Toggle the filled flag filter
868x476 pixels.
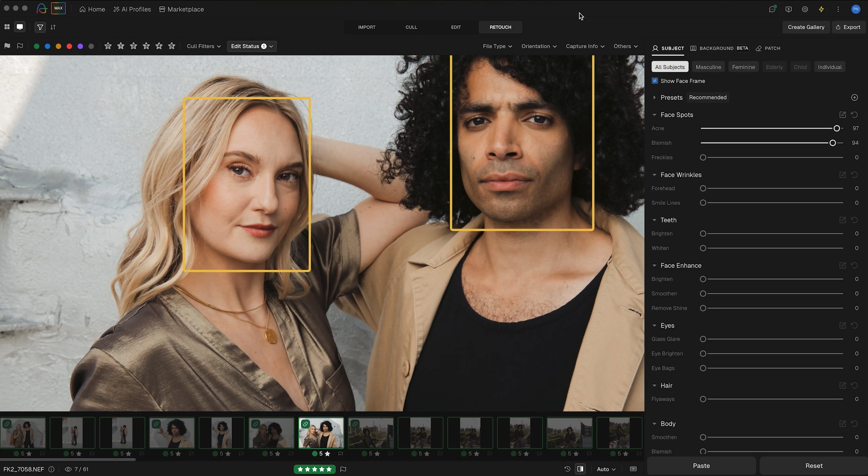click(7, 46)
